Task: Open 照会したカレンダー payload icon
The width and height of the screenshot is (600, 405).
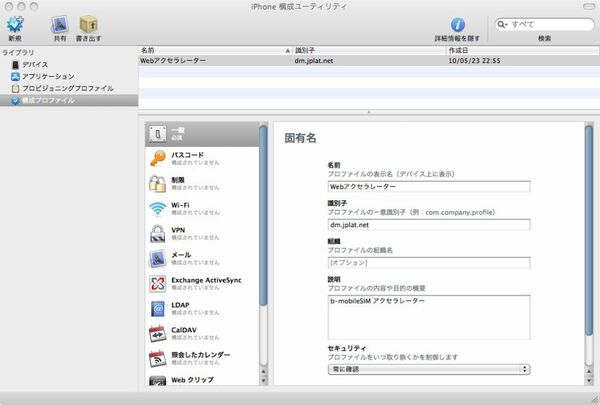Action: [158, 359]
